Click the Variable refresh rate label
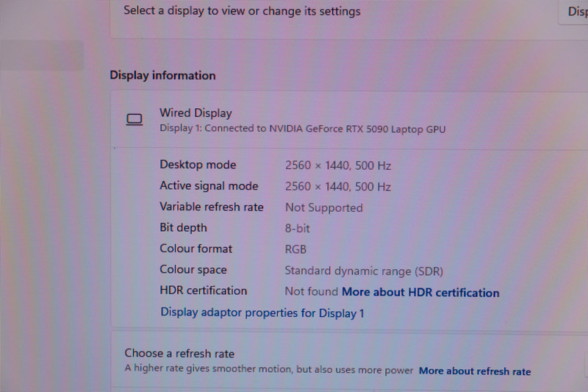Viewport: 588px width, 392px height. point(212,207)
